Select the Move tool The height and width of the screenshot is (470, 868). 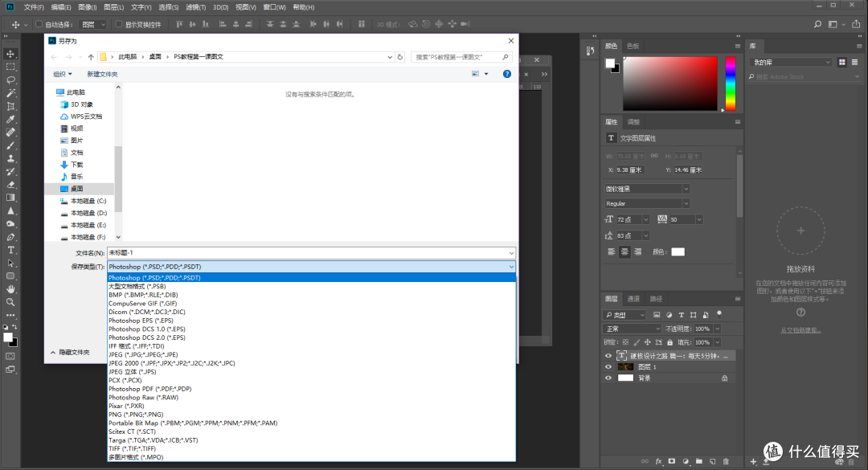(10, 55)
